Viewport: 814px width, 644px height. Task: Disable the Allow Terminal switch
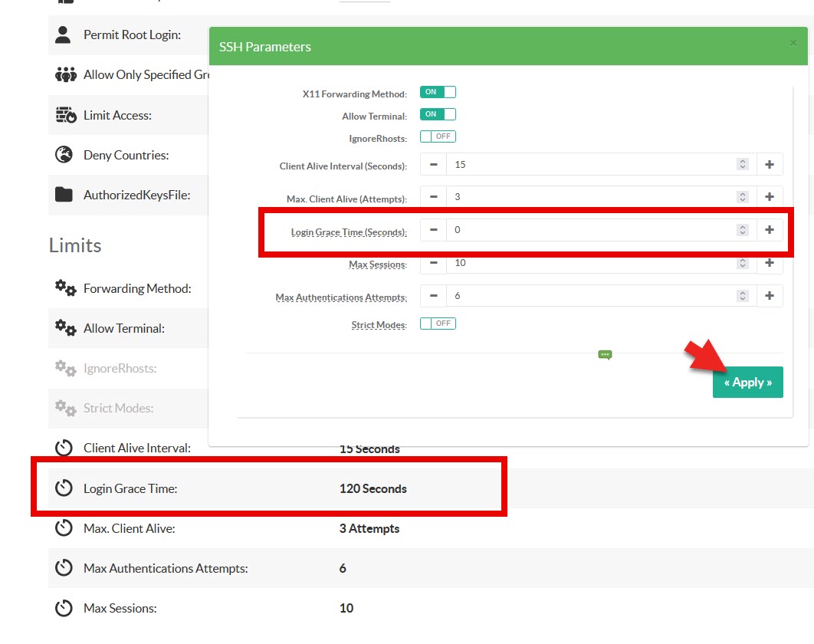coord(438,114)
